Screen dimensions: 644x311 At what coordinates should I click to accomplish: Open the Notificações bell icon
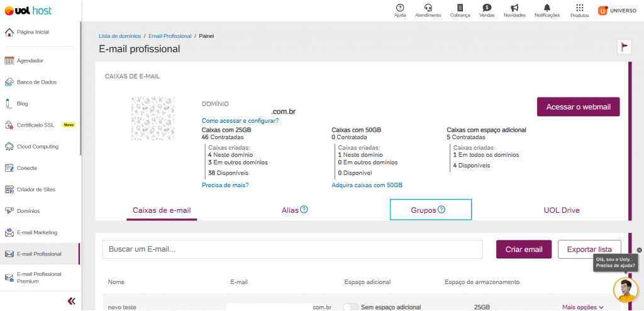[547, 8]
